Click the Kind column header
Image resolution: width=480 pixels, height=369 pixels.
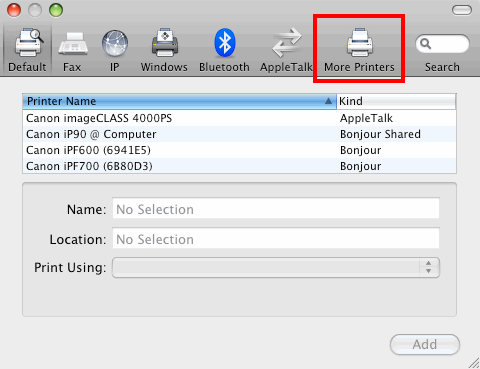(x=396, y=101)
